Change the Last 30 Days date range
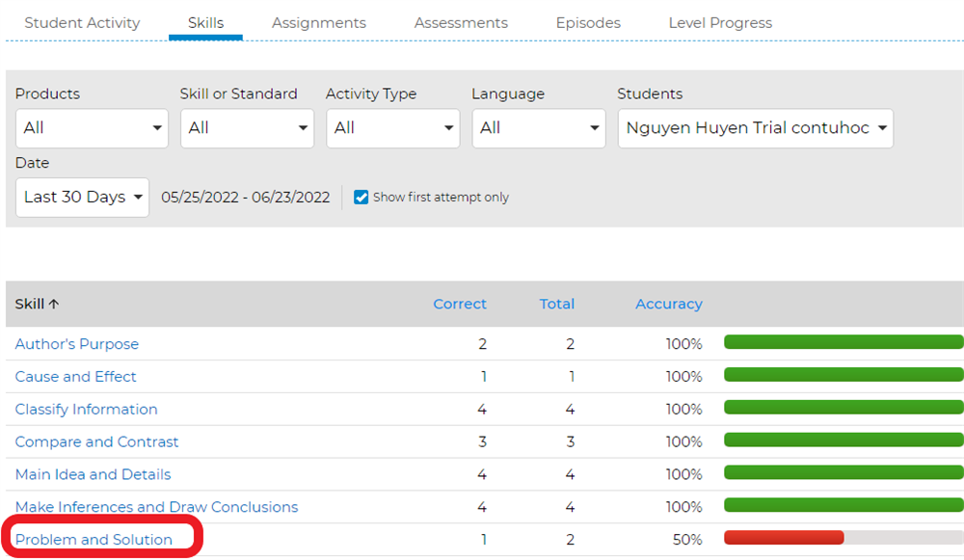The height and width of the screenshot is (560, 964). coord(82,198)
